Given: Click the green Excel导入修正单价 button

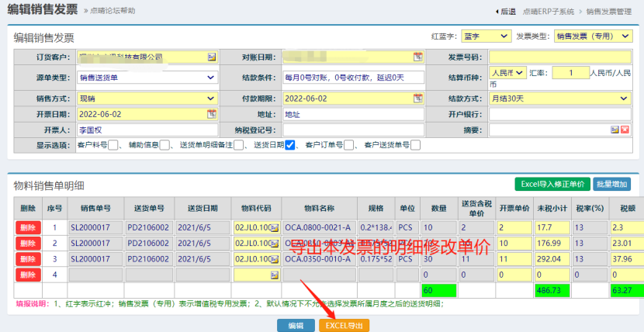Looking at the screenshot, I should pyautogui.click(x=551, y=184).
